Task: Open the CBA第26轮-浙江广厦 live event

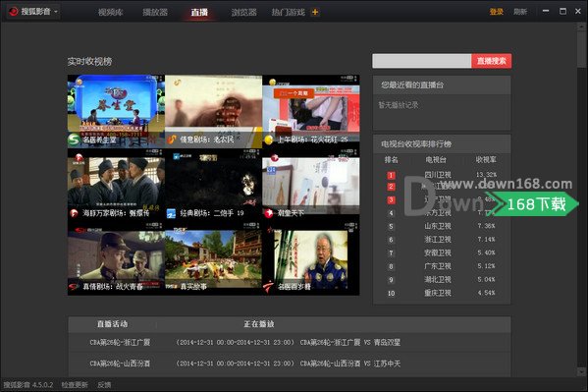Action: pyautogui.click(x=120, y=343)
